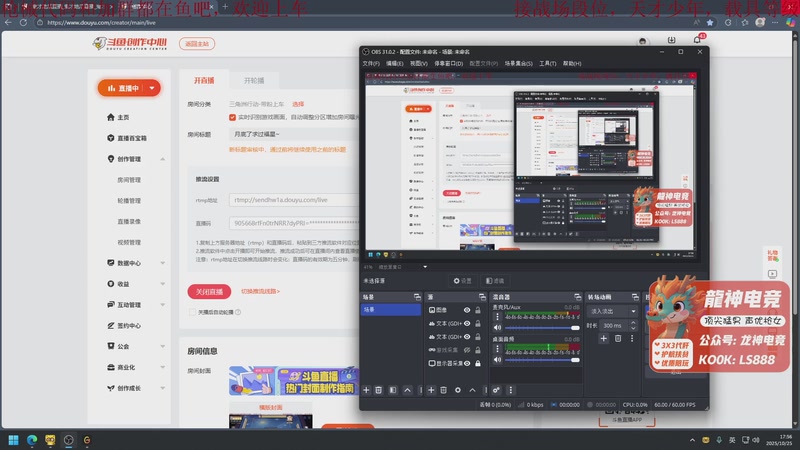
Task: Open 淡入淡出 transition dropdown in OBS
Action: pyautogui.click(x=612, y=311)
